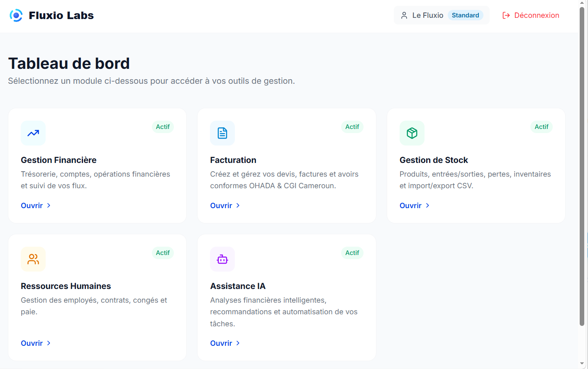The height and width of the screenshot is (369, 588).
Task: Click the Tableau de bord heading
Action: 69,63
